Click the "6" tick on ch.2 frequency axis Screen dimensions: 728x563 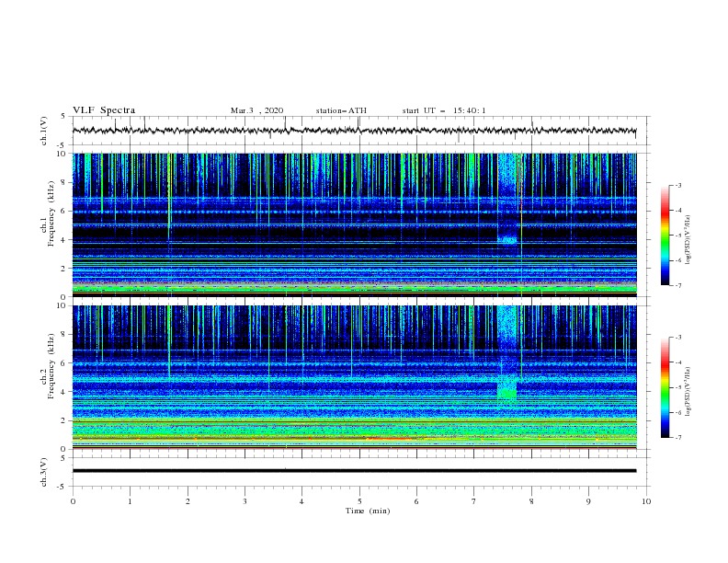(x=63, y=363)
